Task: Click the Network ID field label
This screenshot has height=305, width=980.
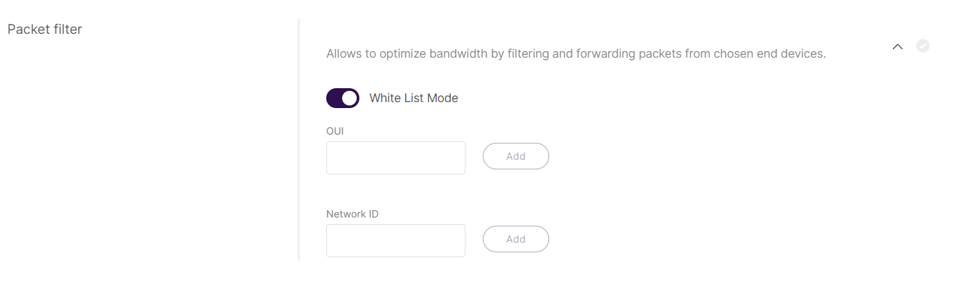Action: coord(352,214)
